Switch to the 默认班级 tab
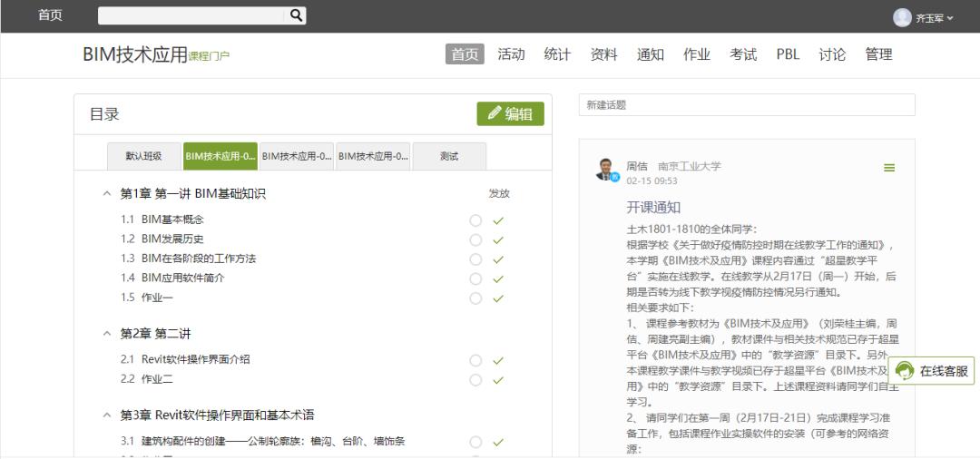The image size is (980, 459). pos(143,156)
